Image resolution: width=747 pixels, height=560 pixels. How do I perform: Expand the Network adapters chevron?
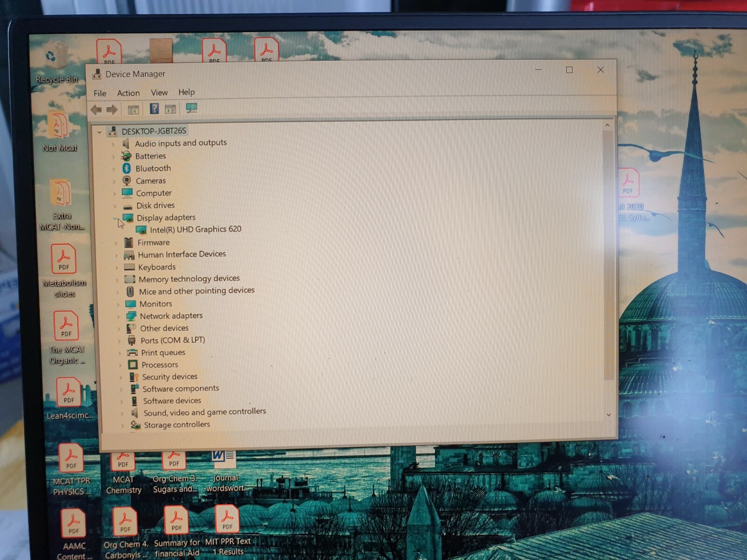coord(118,316)
